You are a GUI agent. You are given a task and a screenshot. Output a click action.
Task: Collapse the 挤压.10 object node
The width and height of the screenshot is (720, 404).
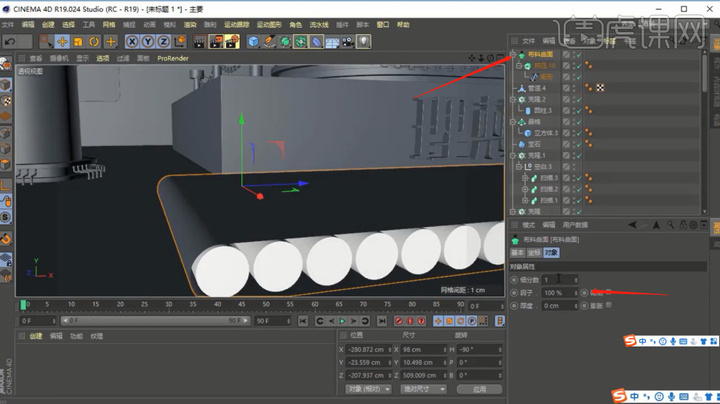pyautogui.click(x=519, y=66)
